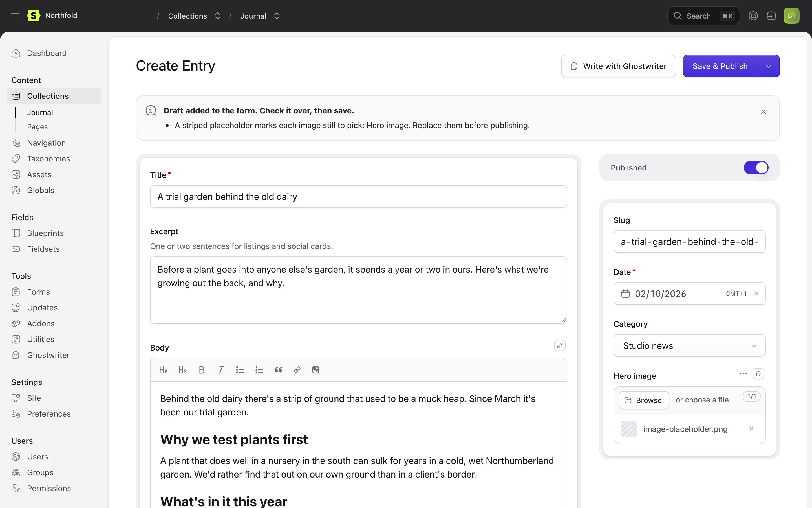Go to Pages under Collections
This screenshot has height=508, width=812.
point(37,127)
